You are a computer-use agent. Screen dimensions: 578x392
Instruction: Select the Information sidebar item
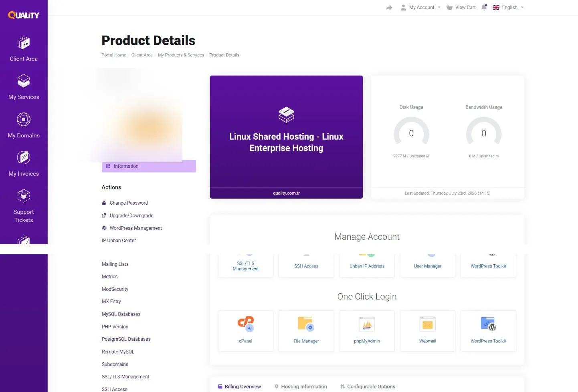click(149, 166)
